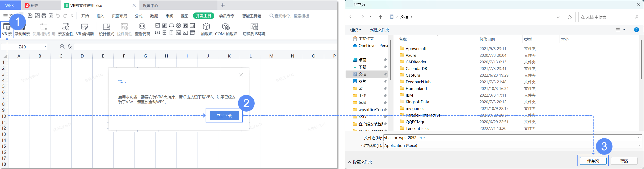This screenshot has width=644, height=169.
Task: Click the Print icon in WPS toolbar
Action: tap(44, 16)
